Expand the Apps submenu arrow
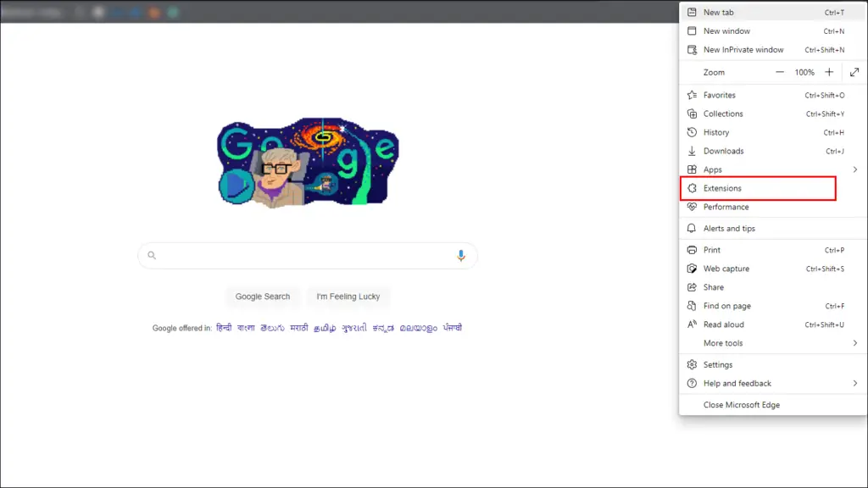The width and height of the screenshot is (868, 488). pos(855,169)
